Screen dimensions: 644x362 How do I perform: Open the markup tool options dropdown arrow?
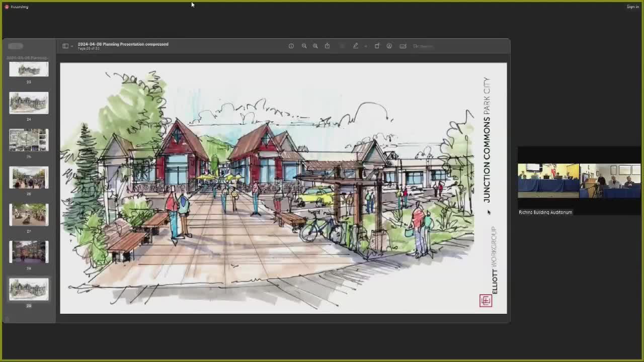coord(366,46)
